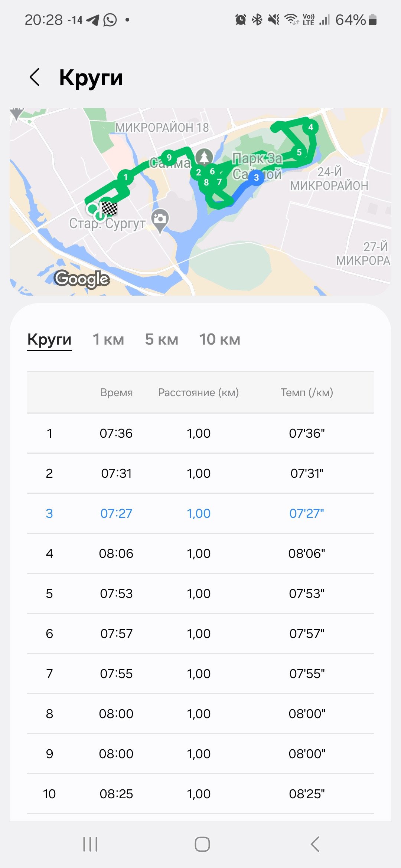Select lap marker 3 on the map

click(256, 177)
